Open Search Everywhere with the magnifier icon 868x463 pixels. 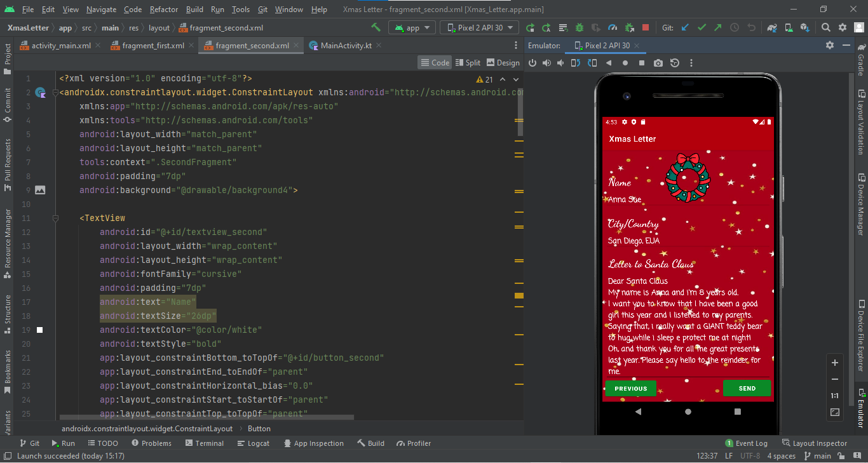[x=825, y=27]
